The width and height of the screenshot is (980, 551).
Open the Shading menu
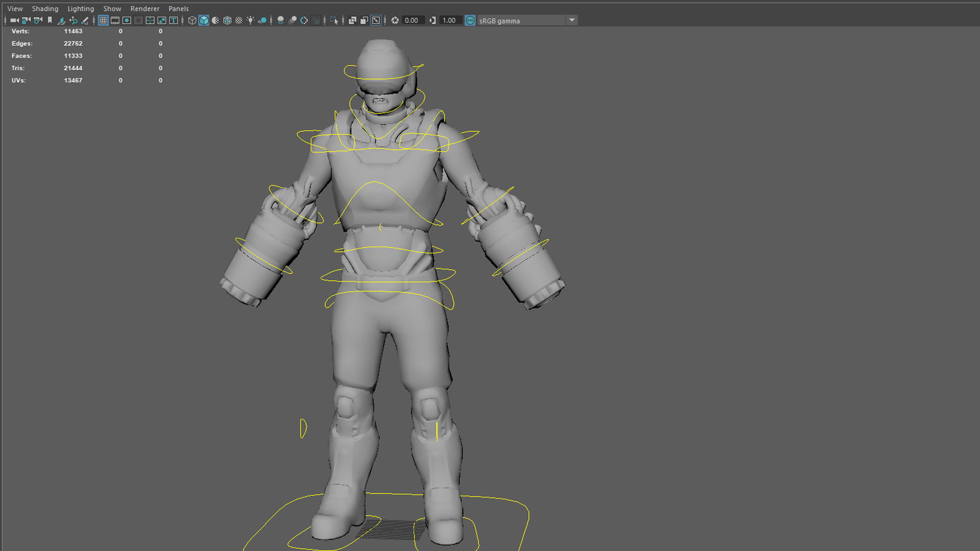coord(45,9)
